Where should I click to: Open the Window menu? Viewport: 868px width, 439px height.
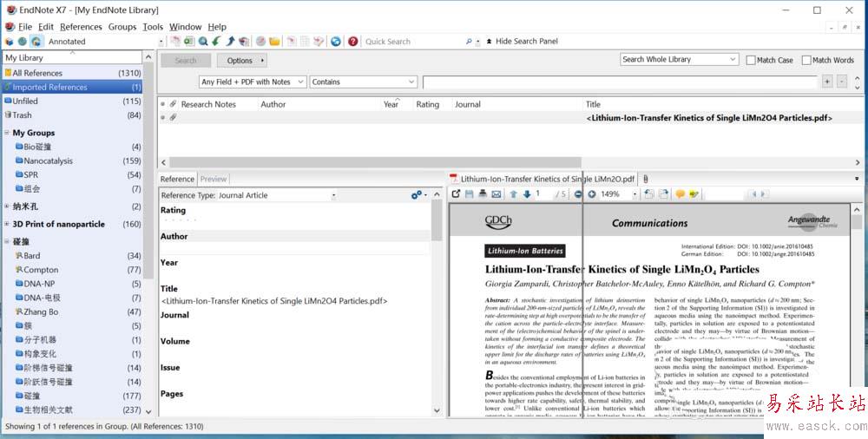point(186,27)
